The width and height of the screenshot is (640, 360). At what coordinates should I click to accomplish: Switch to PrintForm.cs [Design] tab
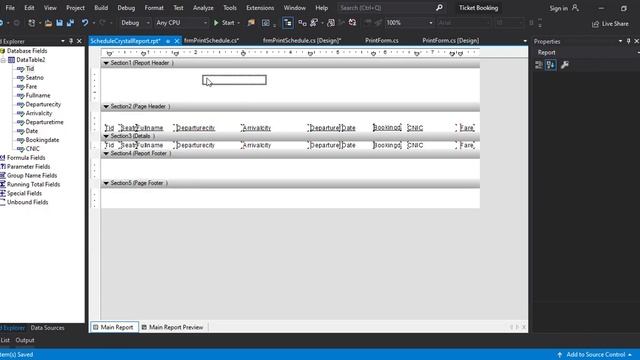click(x=451, y=40)
